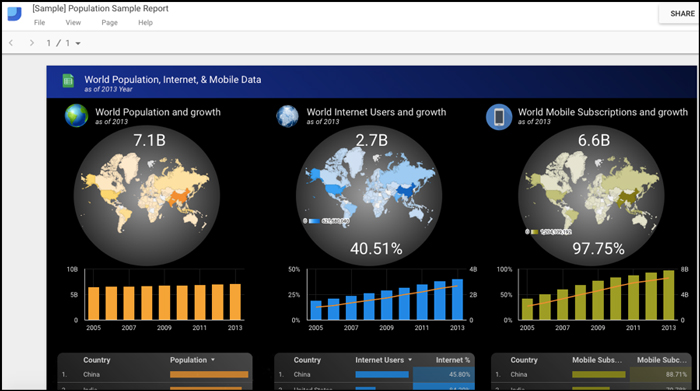Sort by Internet Users column header arrow
The image size is (700, 391).
pyautogui.click(x=410, y=360)
